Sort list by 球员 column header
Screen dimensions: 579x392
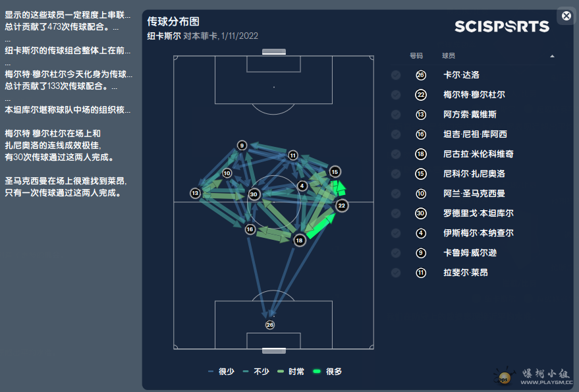tap(449, 56)
